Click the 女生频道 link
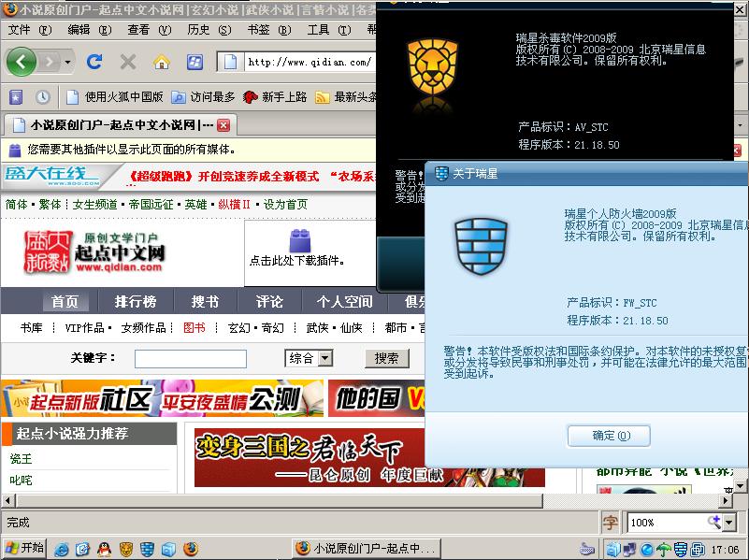This screenshot has height=560, width=749. pos(95,205)
